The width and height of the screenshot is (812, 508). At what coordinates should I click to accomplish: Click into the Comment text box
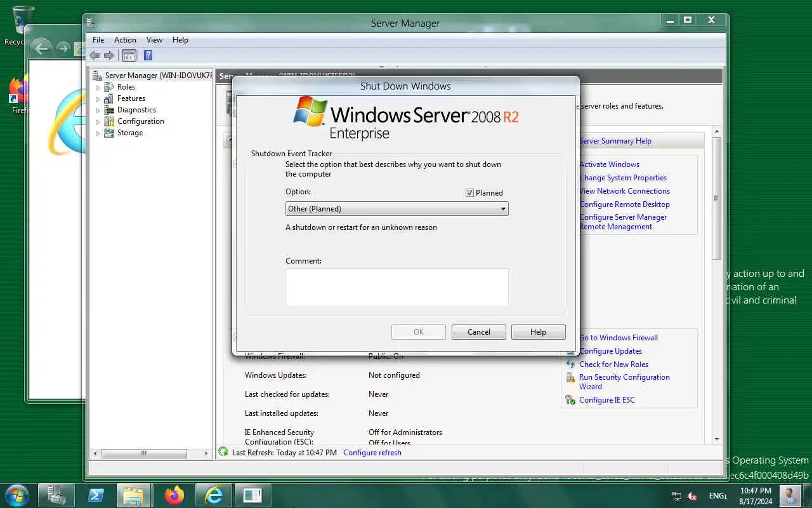pyautogui.click(x=397, y=287)
